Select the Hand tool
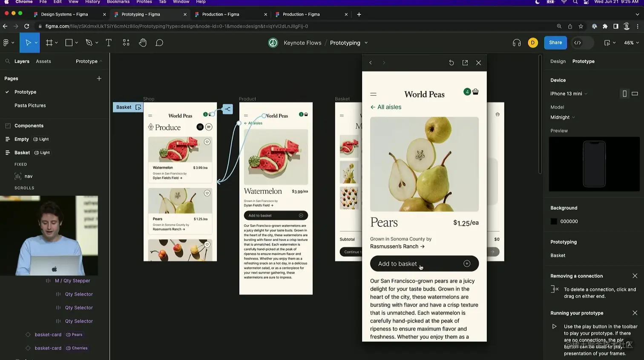 pos(143,43)
